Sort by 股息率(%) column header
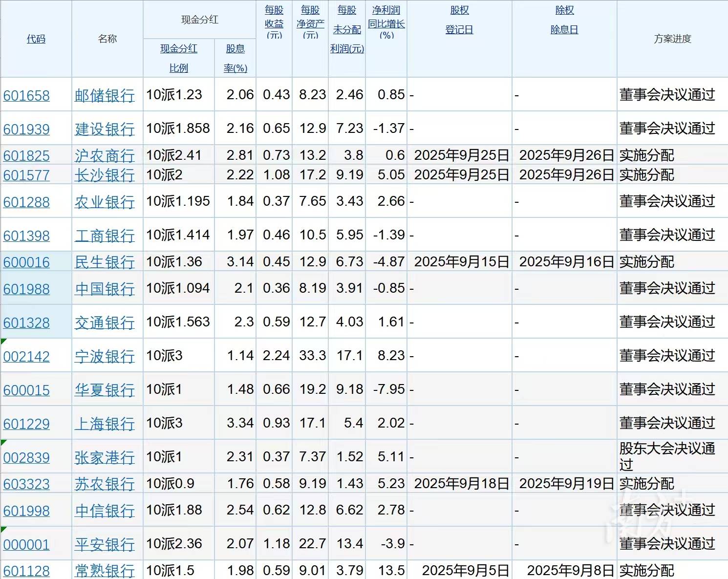 [236, 58]
